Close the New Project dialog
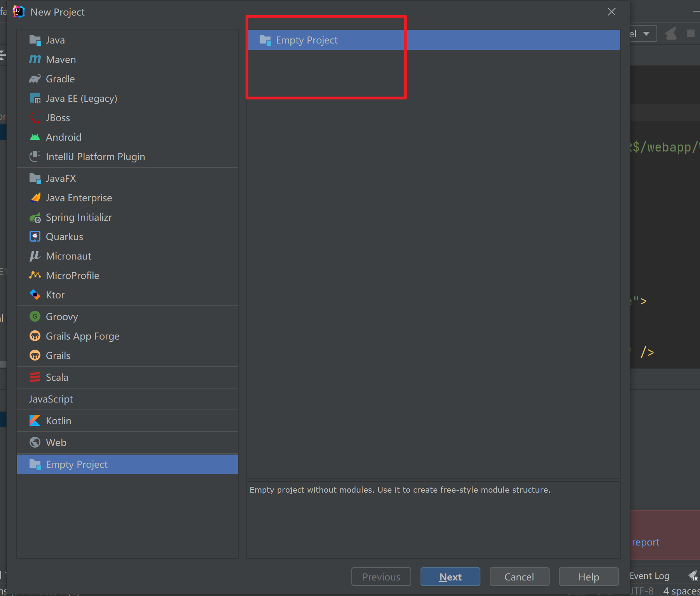This screenshot has height=596, width=700. pos(612,12)
